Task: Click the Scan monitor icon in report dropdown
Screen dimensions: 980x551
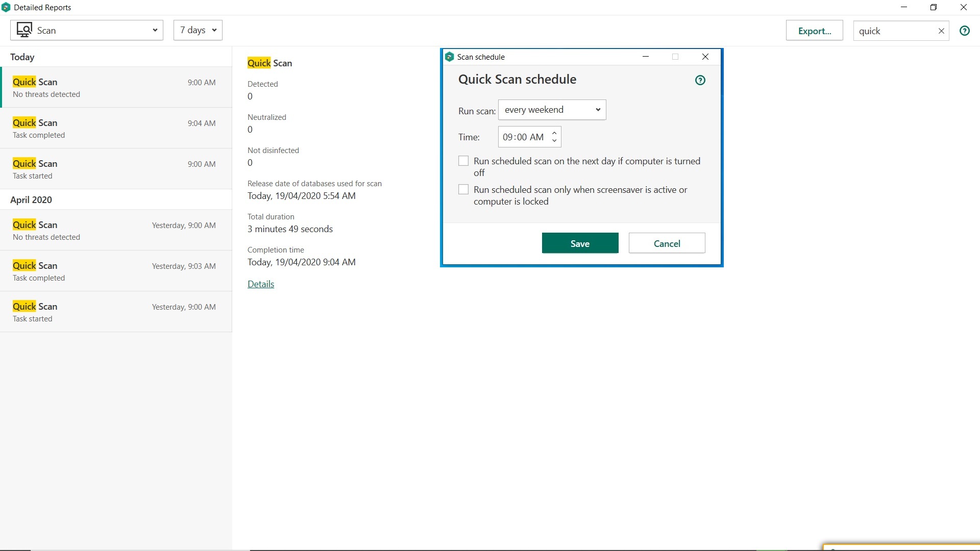Action: 24,30
